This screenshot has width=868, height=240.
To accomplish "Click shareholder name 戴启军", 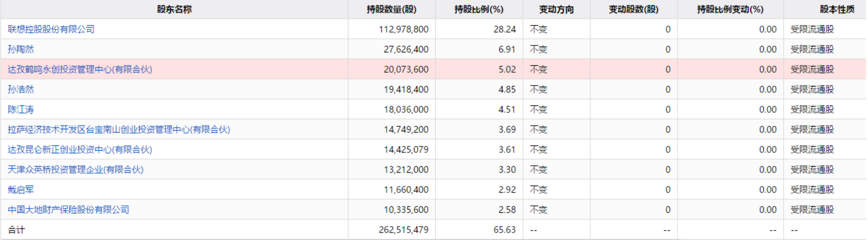I will pos(21,190).
